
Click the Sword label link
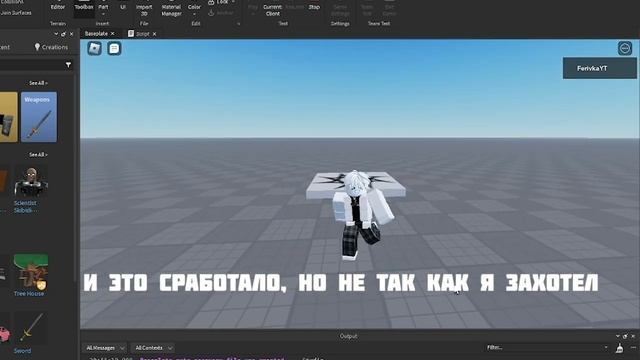tap(22, 351)
